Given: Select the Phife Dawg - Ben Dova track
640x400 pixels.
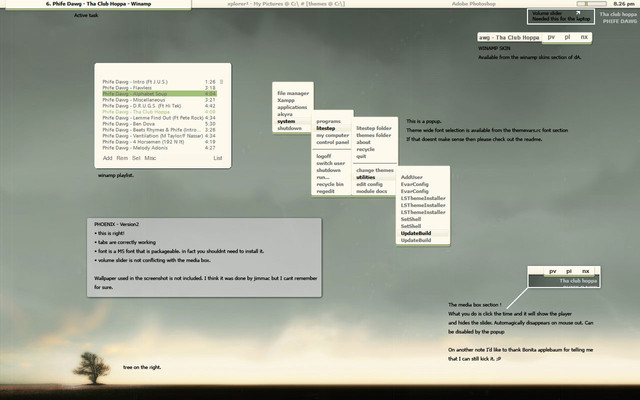Looking at the screenshot, I should click(159, 124).
